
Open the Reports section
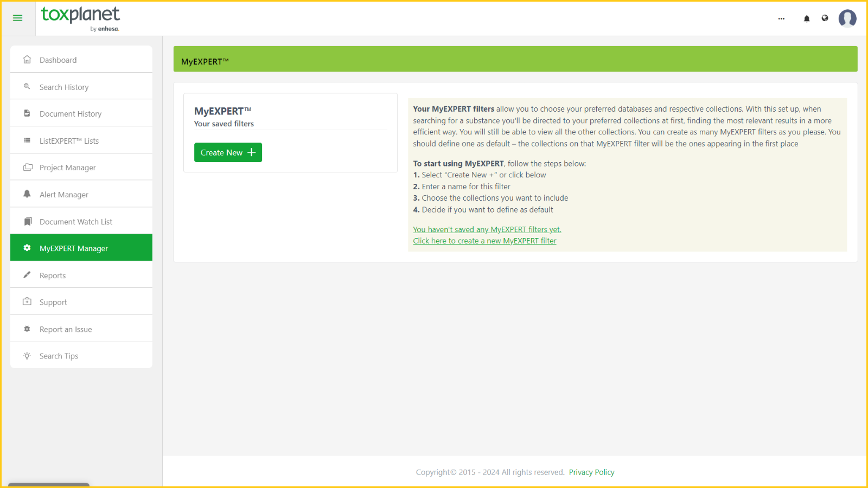click(x=52, y=275)
